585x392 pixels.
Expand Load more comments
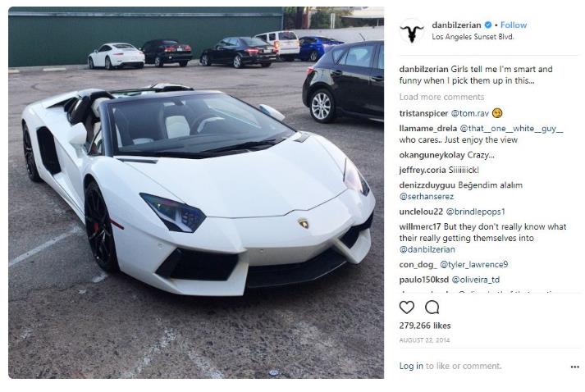pyautogui.click(x=441, y=97)
